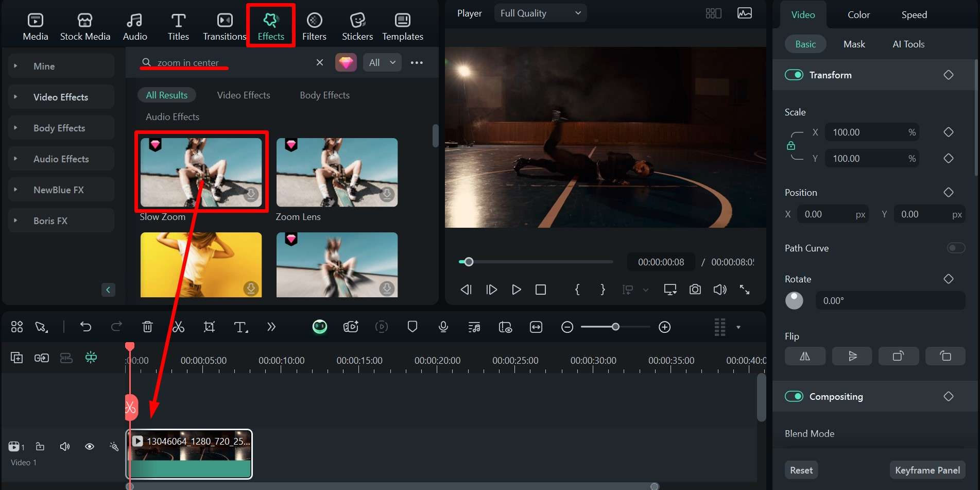Switch to the Color tab

[x=858, y=15]
